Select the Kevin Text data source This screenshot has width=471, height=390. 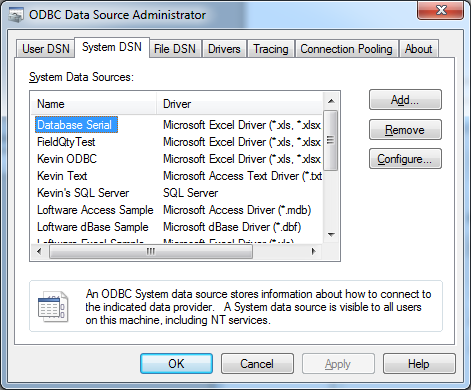tap(62, 176)
